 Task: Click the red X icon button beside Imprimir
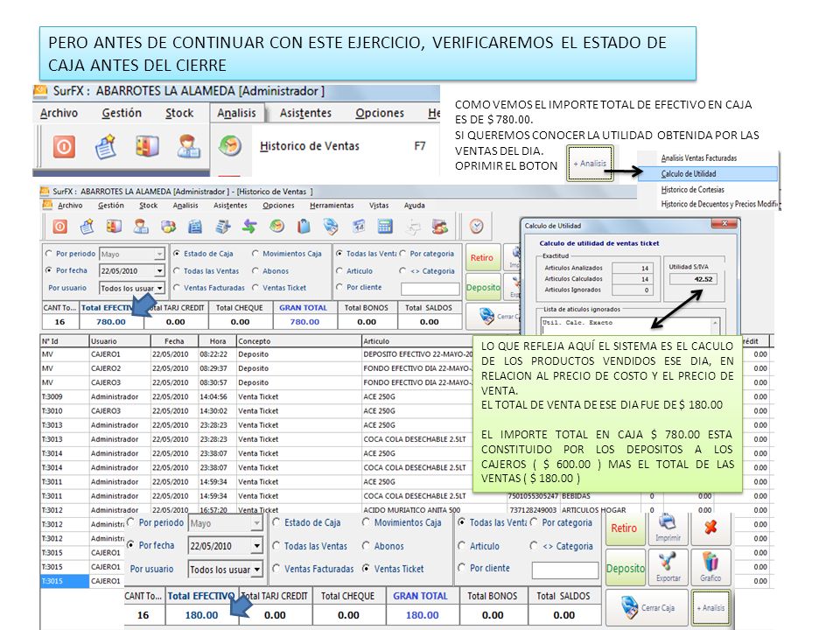pos(710,527)
